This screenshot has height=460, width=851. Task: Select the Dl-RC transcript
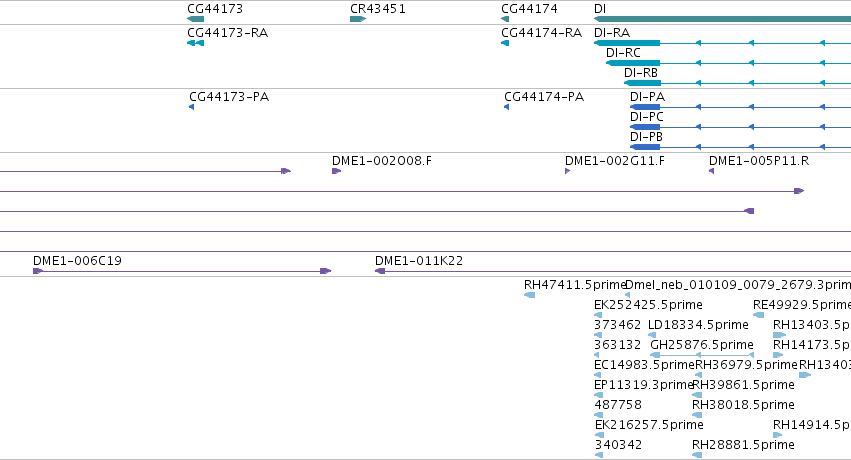tap(728, 63)
